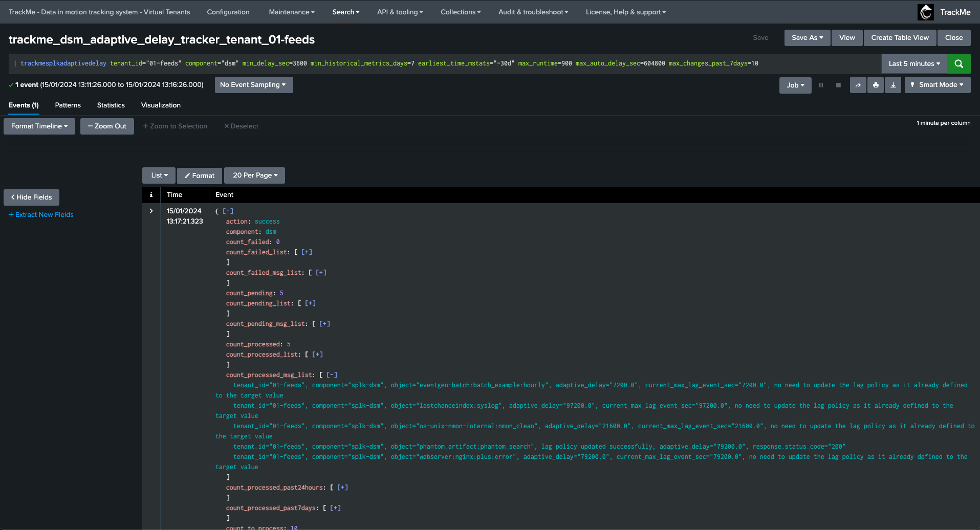Click in the search query input
The width and height of the screenshot is (980, 530).
pyautogui.click(x=445, y=64)
